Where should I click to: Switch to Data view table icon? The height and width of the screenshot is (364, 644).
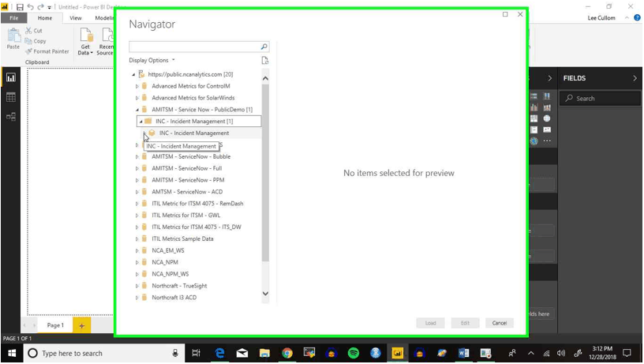11,97
